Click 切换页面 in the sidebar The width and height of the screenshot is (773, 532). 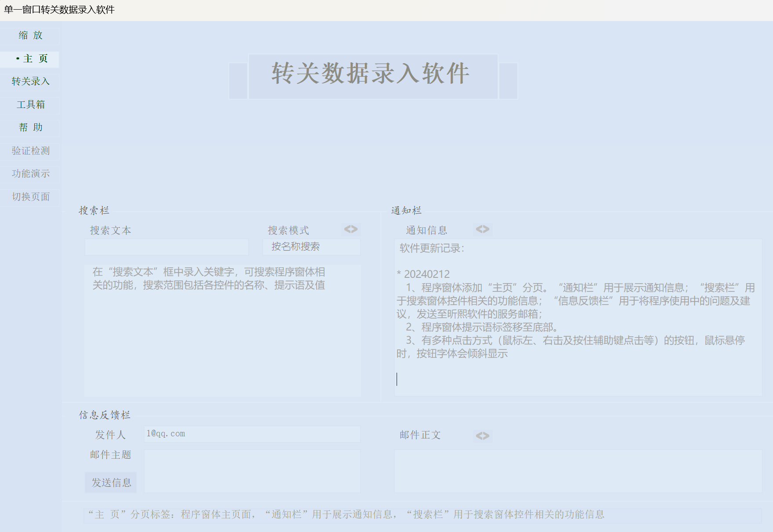(30, 197)
